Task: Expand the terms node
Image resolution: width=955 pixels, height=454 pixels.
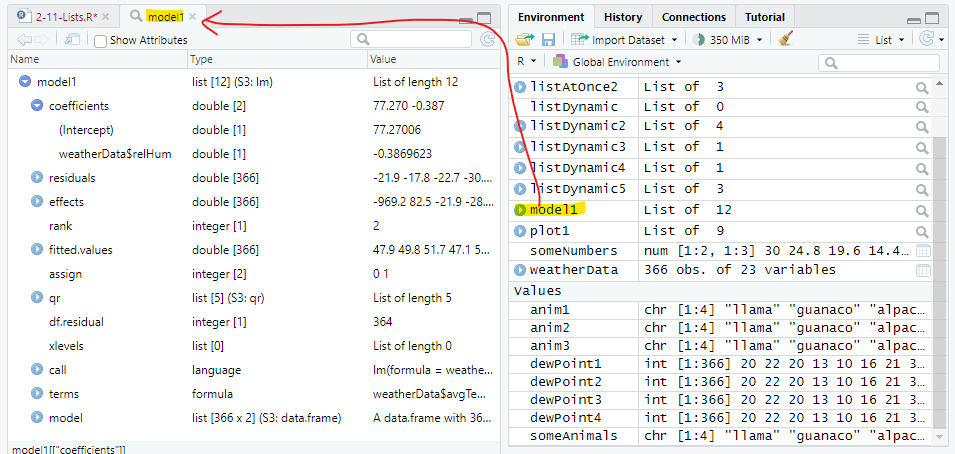Action: pos(37,394)
